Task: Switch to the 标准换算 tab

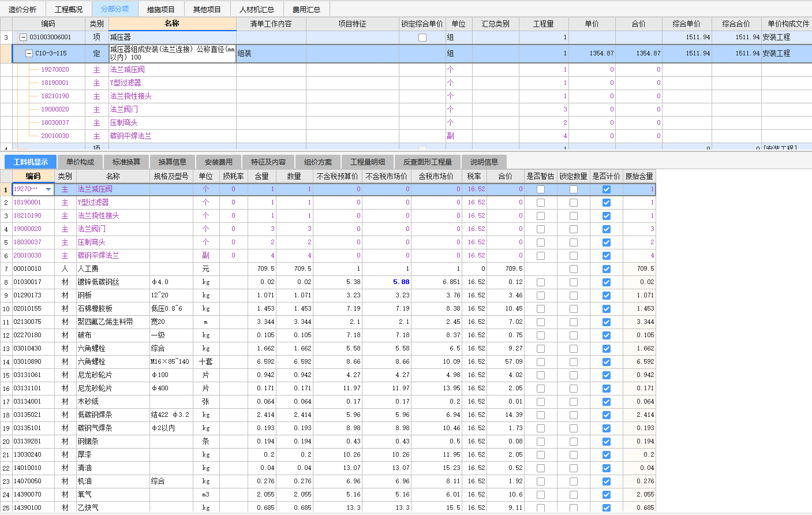Action: click(126, 162)
